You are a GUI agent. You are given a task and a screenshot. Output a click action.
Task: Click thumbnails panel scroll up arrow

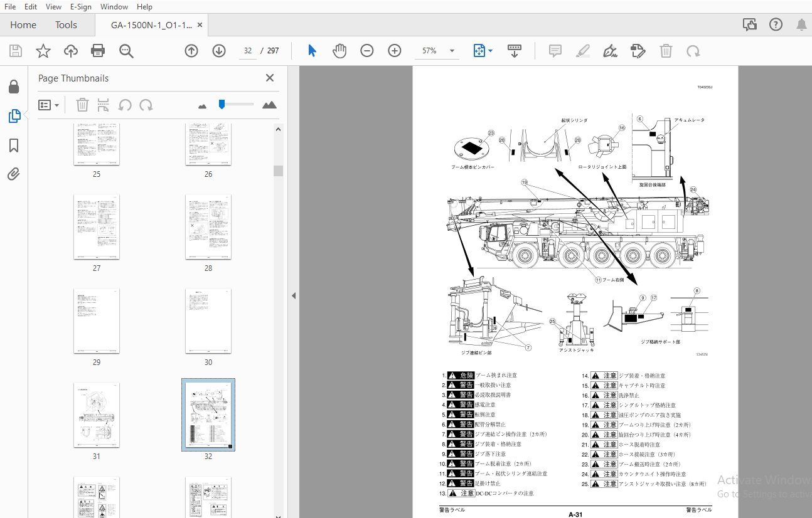pyautogui.click(x=278, y=129)
